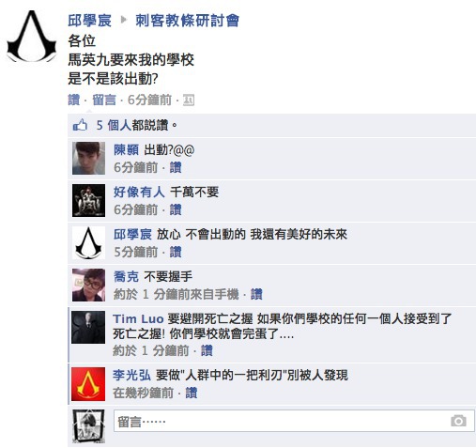The height and width of the screenshot is (448, 476).
Task: Open the 刺客教條研討會 group page link
Action: pyautogui.click(x=187, y=21)
